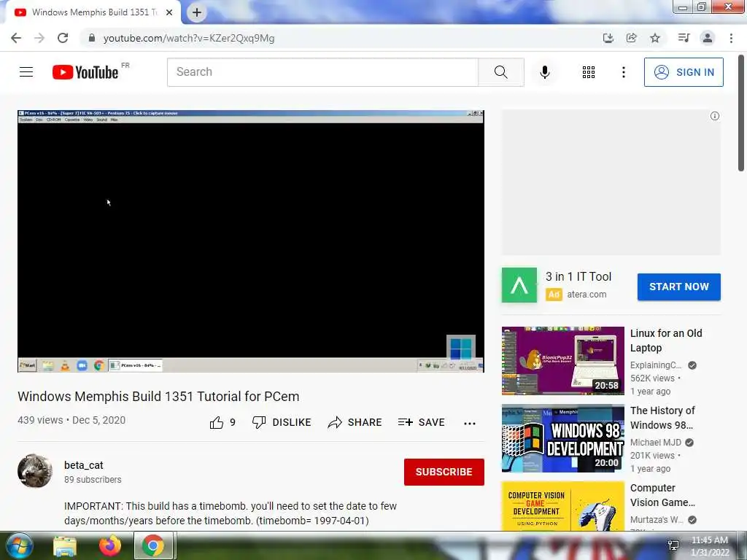Click START NOW on the Atera ad
This screenshot has height=560, width=747.
pyautogui.click(x=679, y=287)
